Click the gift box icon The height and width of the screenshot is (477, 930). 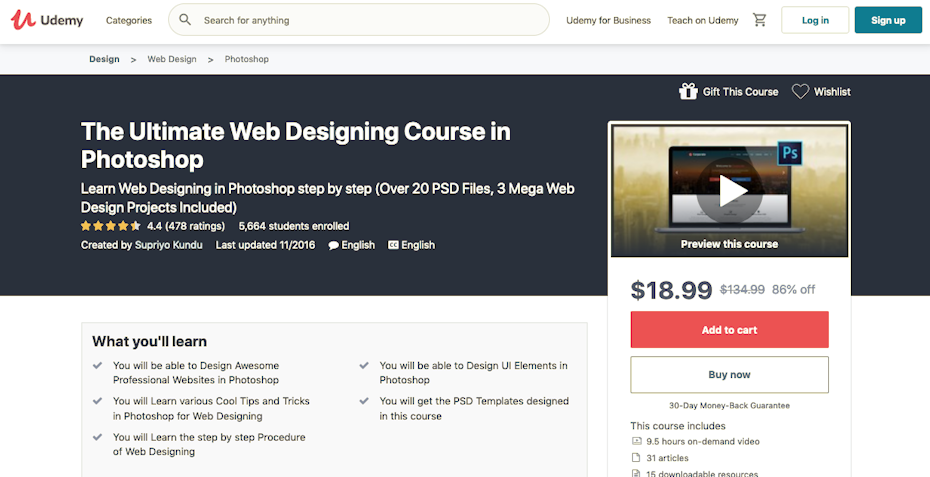pos(688,91)
